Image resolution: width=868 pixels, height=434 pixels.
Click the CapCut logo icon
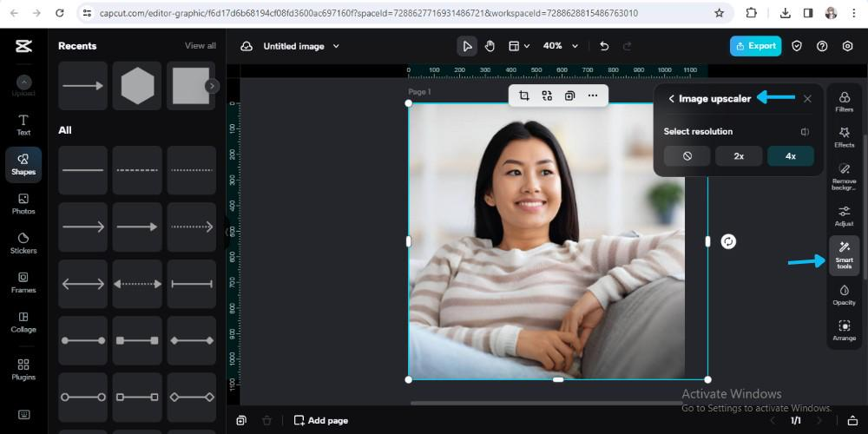click(23, 46)
